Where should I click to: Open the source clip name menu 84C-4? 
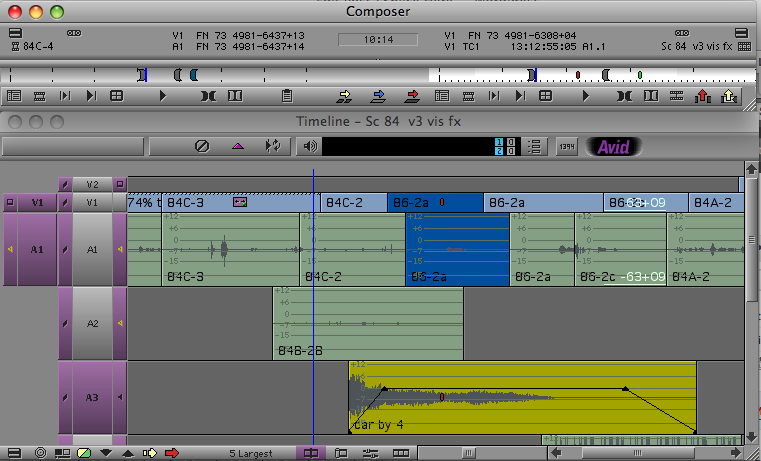pos(38,46)
